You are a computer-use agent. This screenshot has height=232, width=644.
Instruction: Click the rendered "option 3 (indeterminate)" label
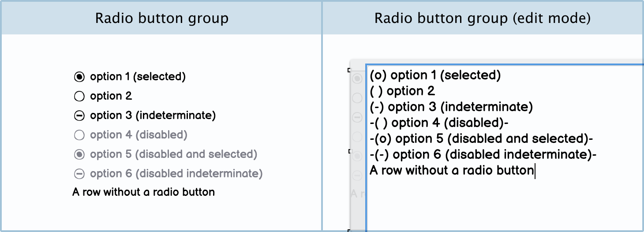click(x=153, y=116)
